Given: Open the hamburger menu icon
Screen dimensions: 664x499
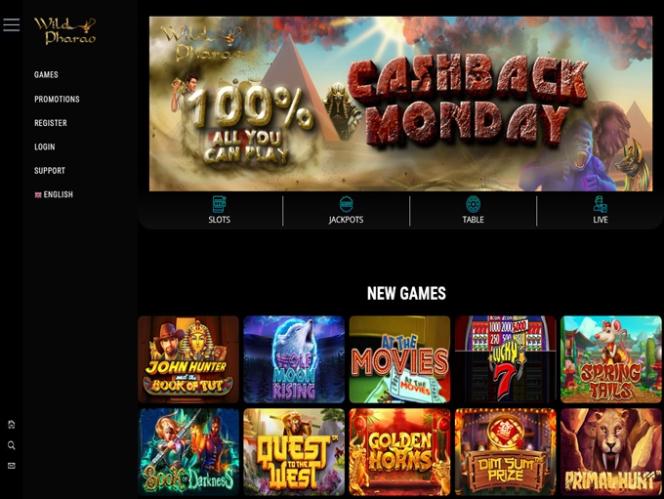Looking at the screenshot, I should (x=11, y=25).
